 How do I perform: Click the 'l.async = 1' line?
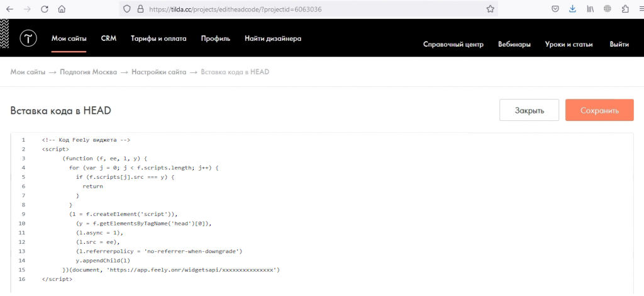click(x=99, y=232)
